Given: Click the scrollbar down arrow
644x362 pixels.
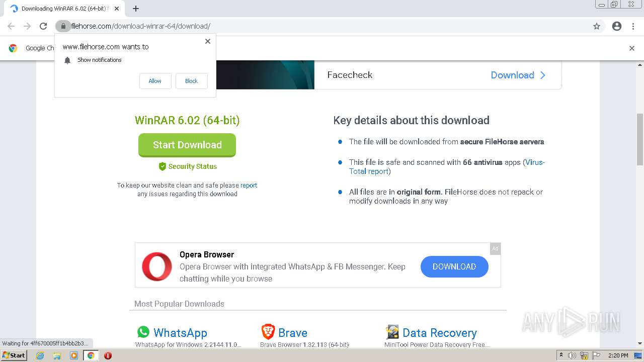Looking at the screenshot, I should (640, 343).
